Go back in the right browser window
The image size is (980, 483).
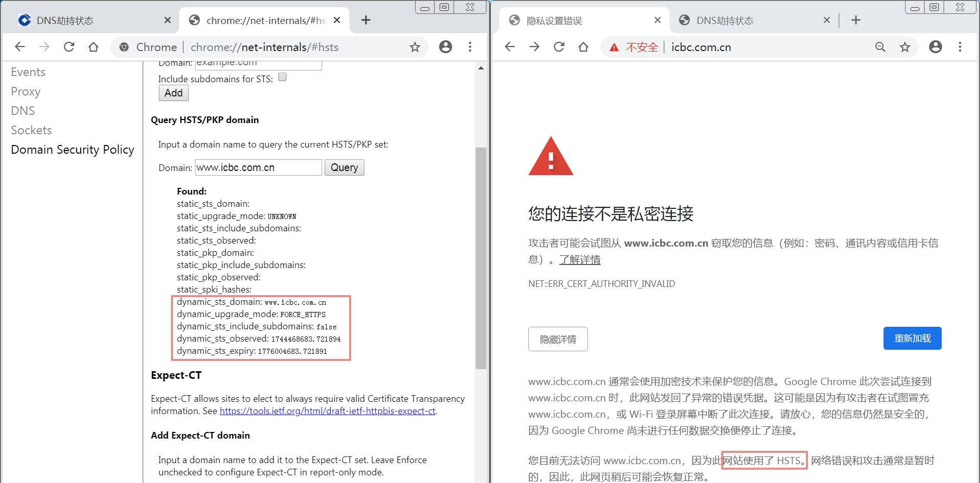coord(510,47)
